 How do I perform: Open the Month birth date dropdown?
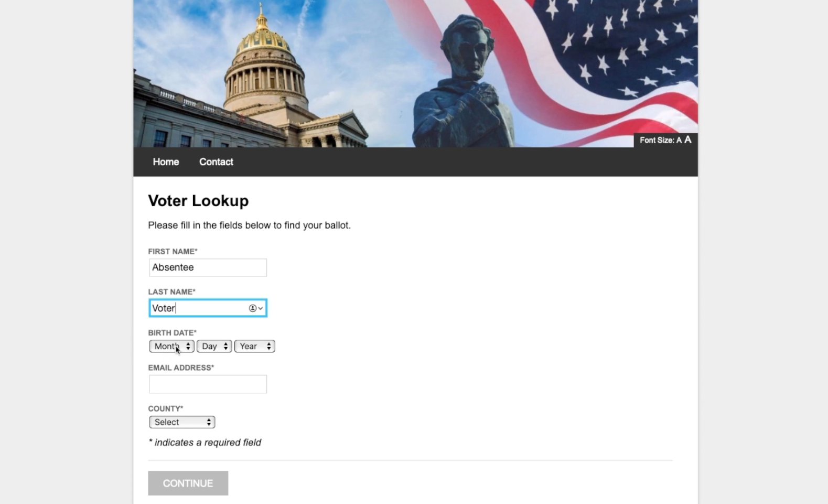[x=171, y=346]
